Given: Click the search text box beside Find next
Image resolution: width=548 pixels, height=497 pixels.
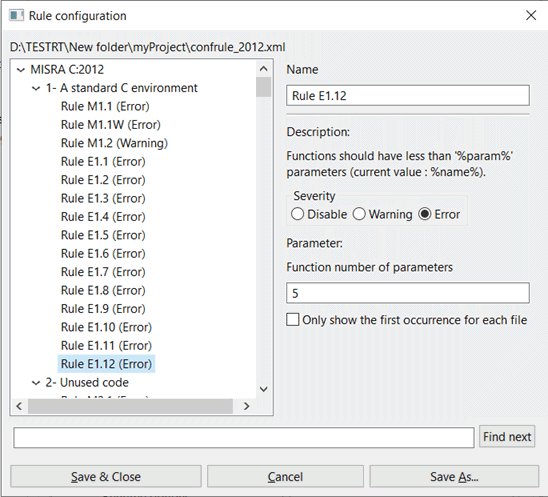Looking at the screenshot, I should (x=244, y=437).
